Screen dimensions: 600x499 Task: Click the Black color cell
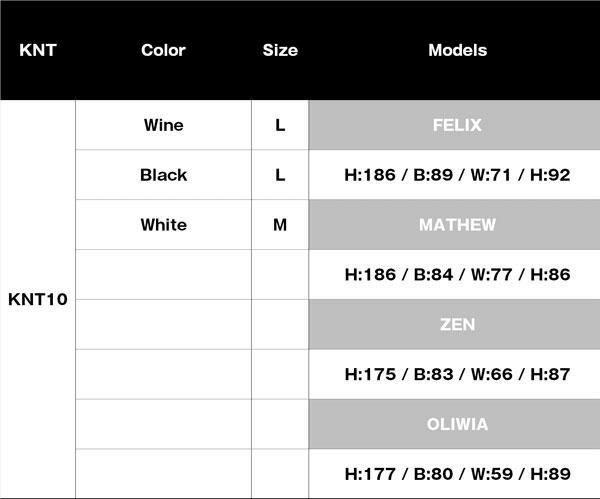(x=163, y=175)
